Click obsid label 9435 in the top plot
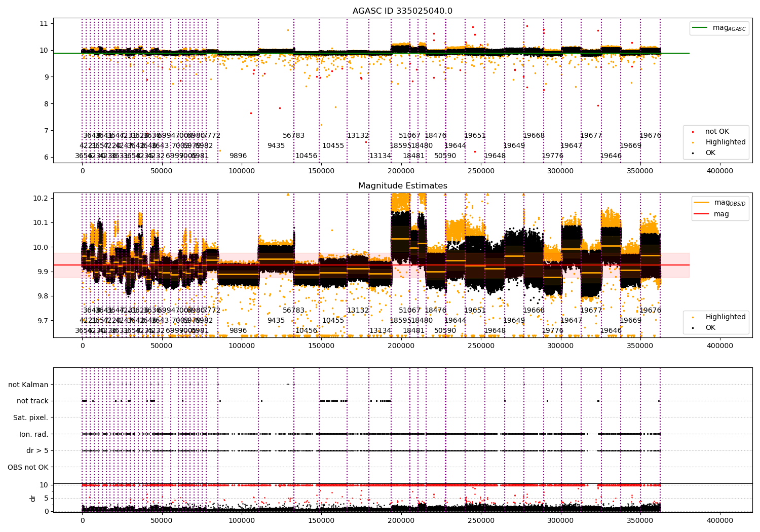The height and width of the screenshot is (532, 760). coord(276,146)
